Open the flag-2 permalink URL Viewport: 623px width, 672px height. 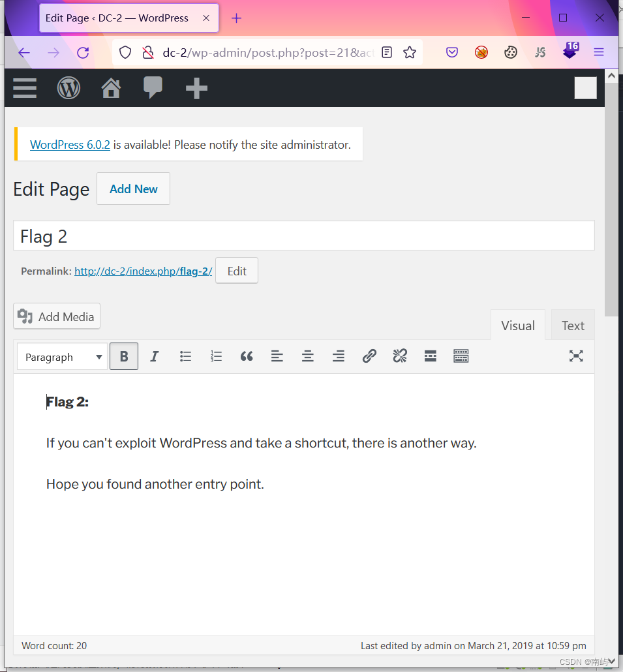pos(143,271)
